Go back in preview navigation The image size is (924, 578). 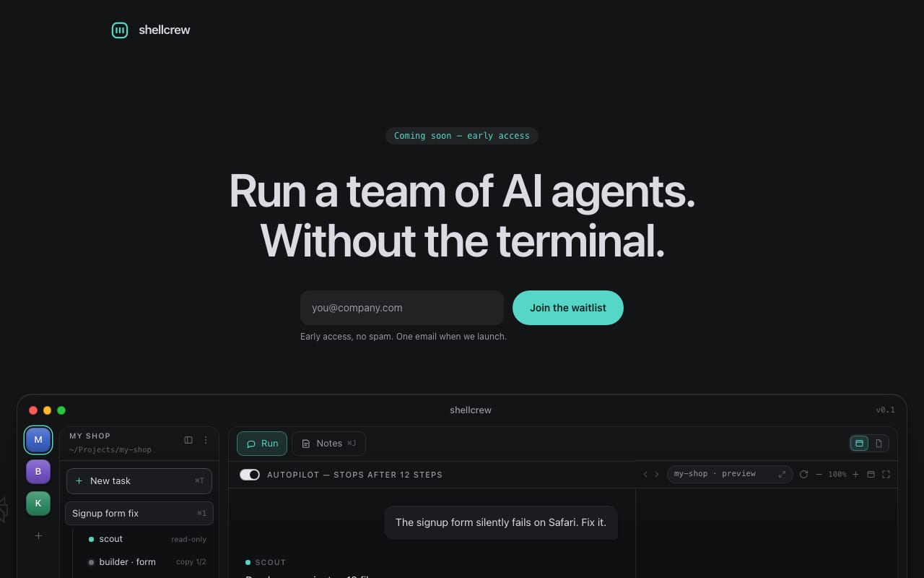point(645,474)
